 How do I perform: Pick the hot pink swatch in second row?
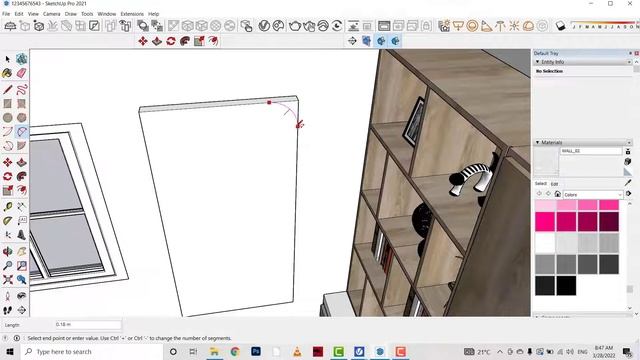545,222
